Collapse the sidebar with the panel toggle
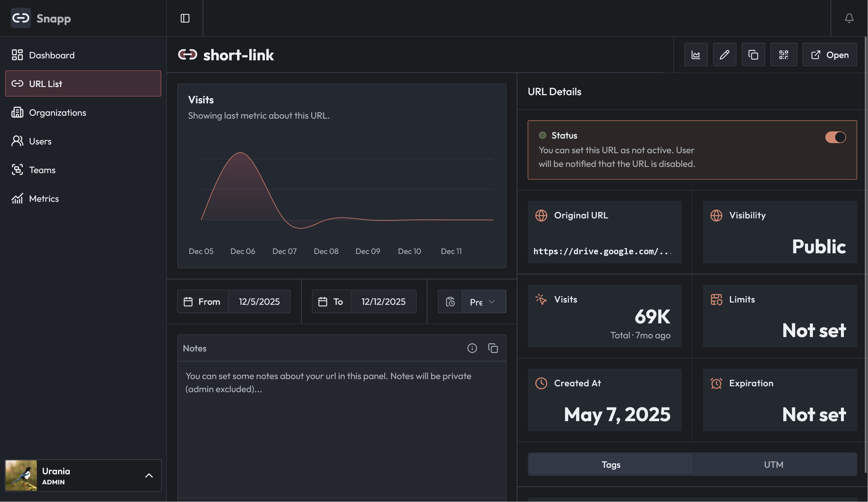This screenshot has width=868, height=502. pos(185,18)
